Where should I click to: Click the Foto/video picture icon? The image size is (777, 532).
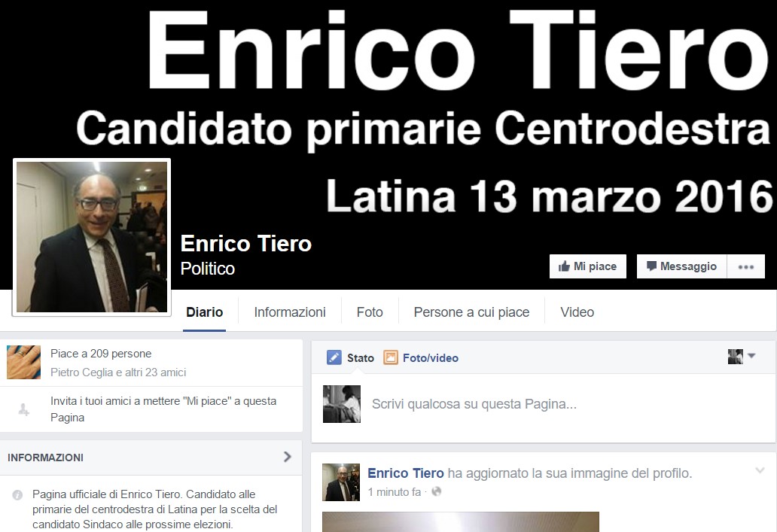point(391,357)
